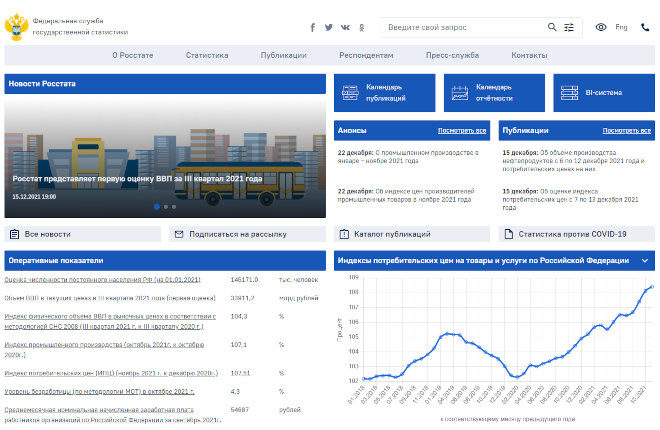Click Посмотреть все in Анонсы

[x=462, y=131]
